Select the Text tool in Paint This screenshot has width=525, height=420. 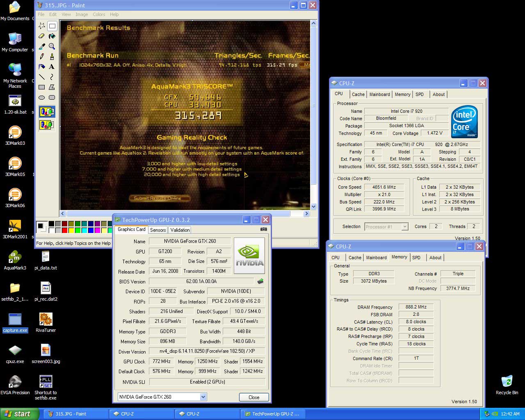tap(52, 66)
